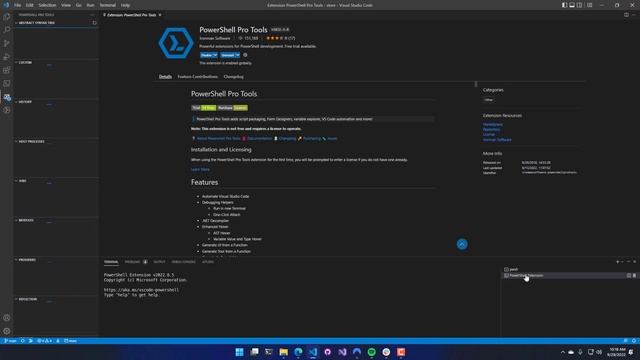Image resolution: width=640 pixels, height=360 pixels.
Task: Open File Explorer from the taskbar
Action: coord(284,352)
